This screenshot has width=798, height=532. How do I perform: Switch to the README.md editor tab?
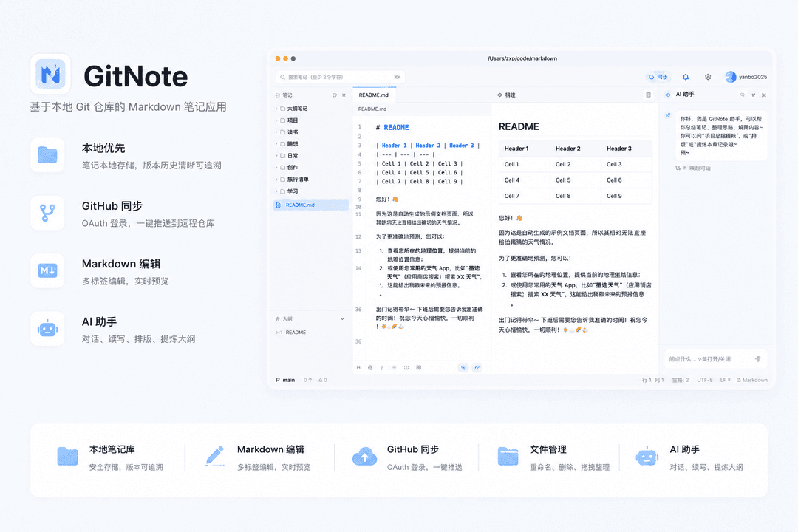(374, 95)
